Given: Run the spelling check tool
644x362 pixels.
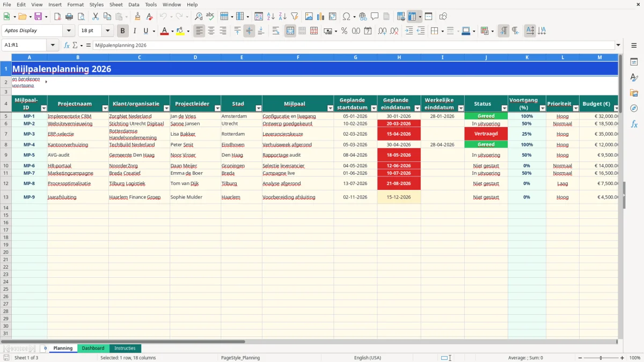Looking at the screenshot, I should tap(210, 17).
